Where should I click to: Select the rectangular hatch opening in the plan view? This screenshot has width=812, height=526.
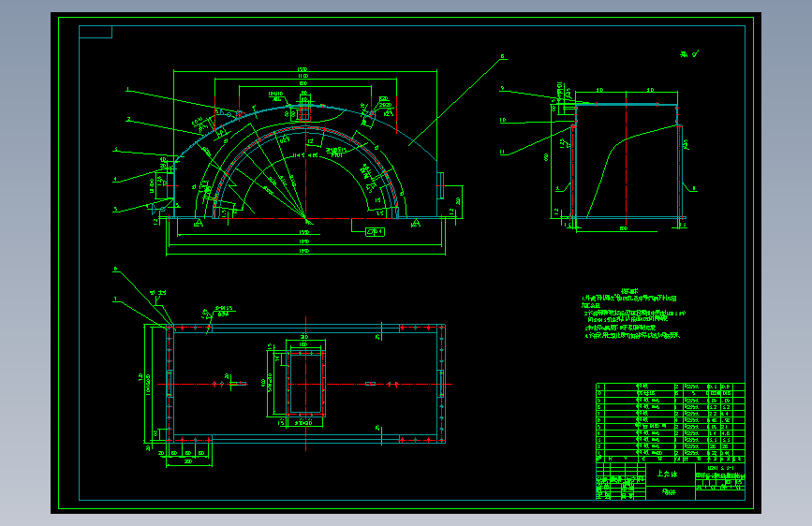(305, 384)
